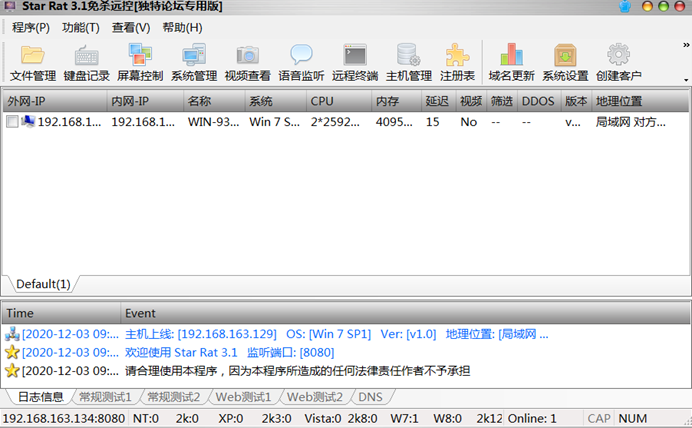Select the Win 7 S... system cell
The image size is (692, 428).
(x=275, y=122)
